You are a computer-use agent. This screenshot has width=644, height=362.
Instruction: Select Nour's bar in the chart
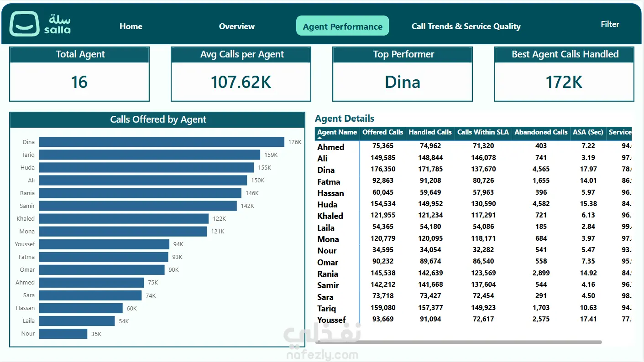click(63, 334)
